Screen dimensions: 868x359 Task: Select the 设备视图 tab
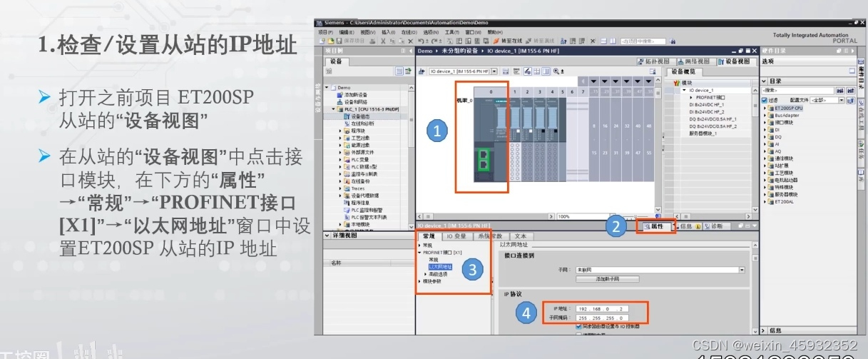pos(735,61)
